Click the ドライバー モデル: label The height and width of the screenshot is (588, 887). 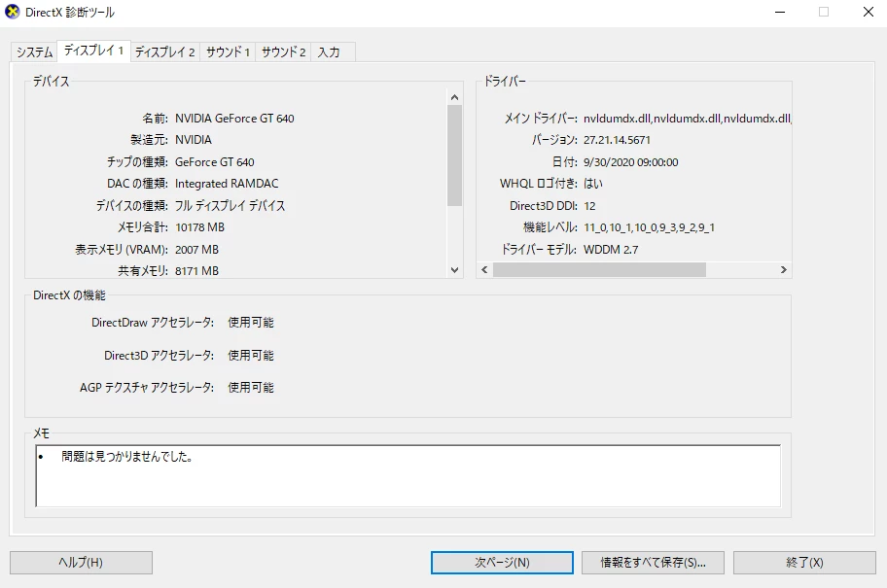[539, 250]
